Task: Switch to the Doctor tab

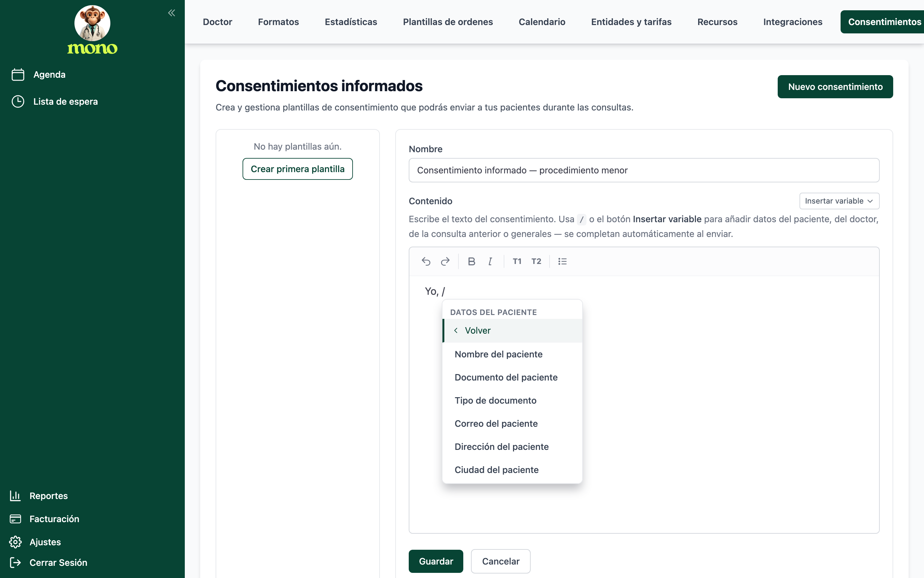Action: (x=217, y=22)
